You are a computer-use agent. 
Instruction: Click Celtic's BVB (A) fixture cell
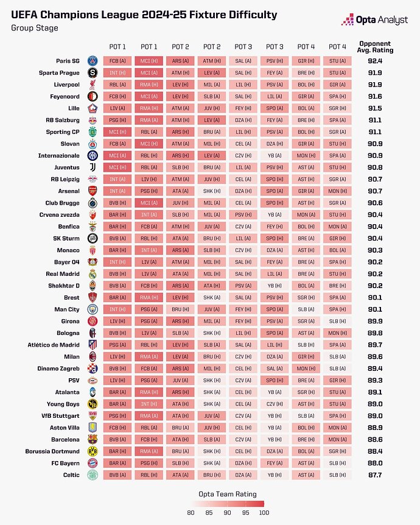(117, 475)
